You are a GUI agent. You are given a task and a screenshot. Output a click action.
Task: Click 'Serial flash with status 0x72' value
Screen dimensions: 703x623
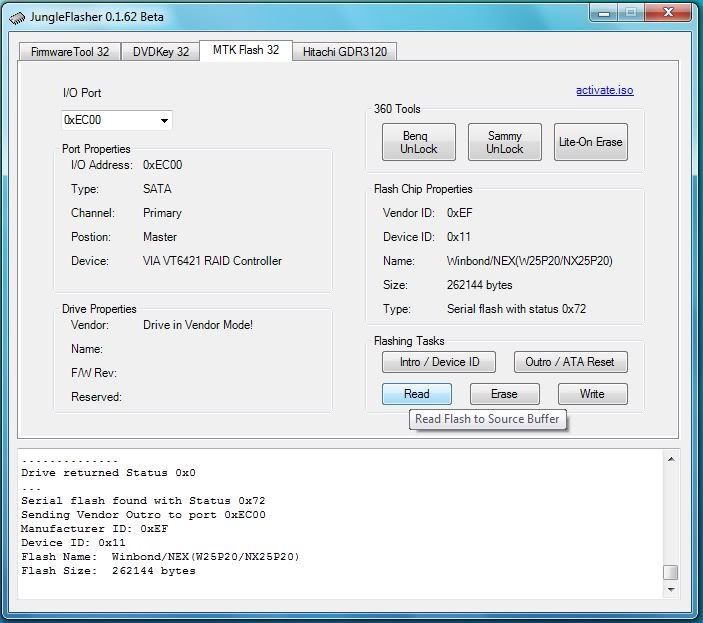[516, 309]
